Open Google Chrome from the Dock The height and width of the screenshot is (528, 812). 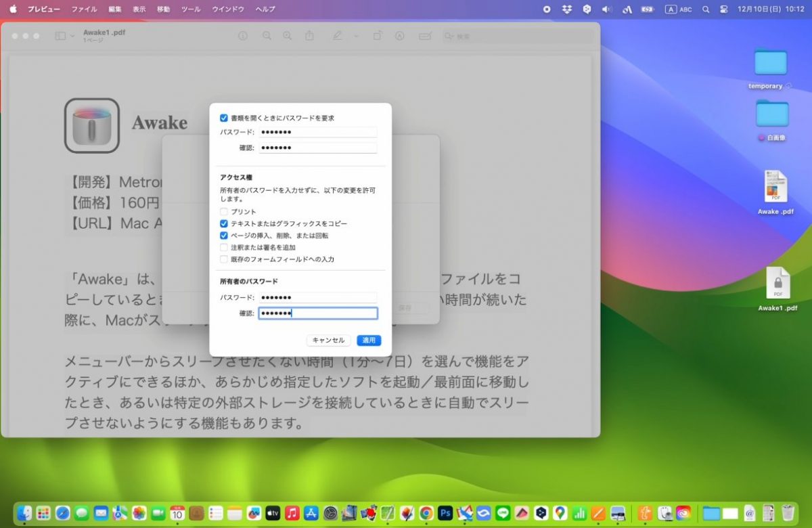[x=426, y=513]
